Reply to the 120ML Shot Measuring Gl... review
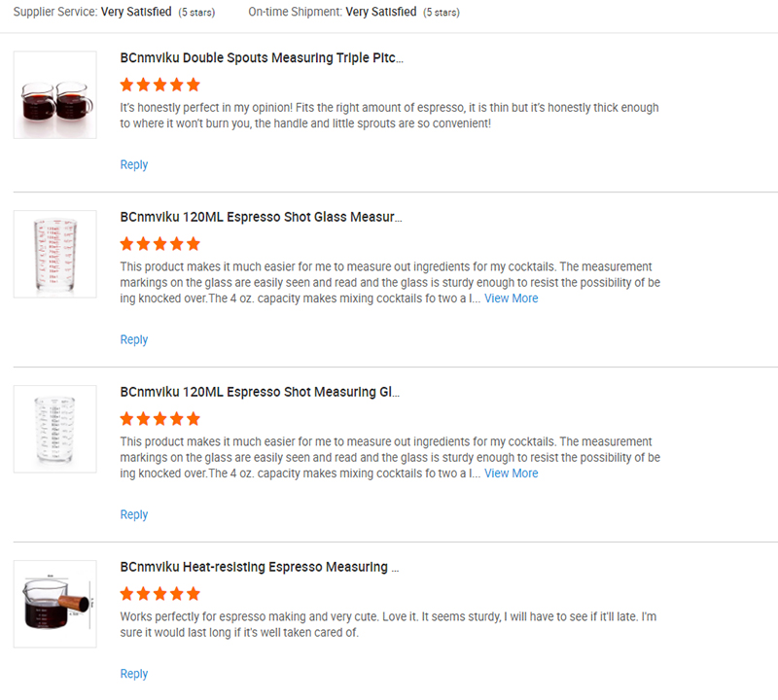This screenshot has width=778, height=700. [x=134, y=515]
